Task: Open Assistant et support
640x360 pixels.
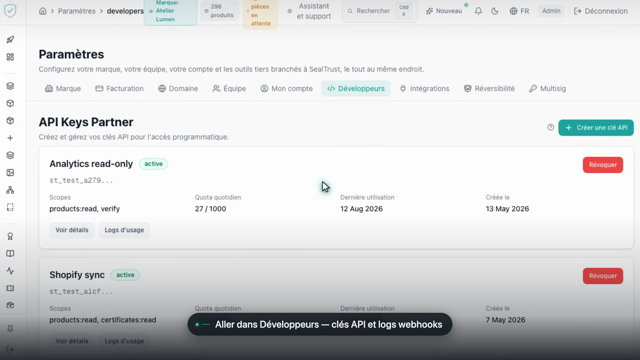Action: [x=310, y=11]
